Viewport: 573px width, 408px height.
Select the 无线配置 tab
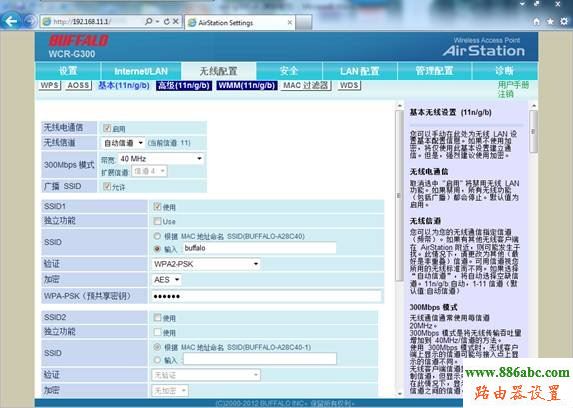point(219,71)
